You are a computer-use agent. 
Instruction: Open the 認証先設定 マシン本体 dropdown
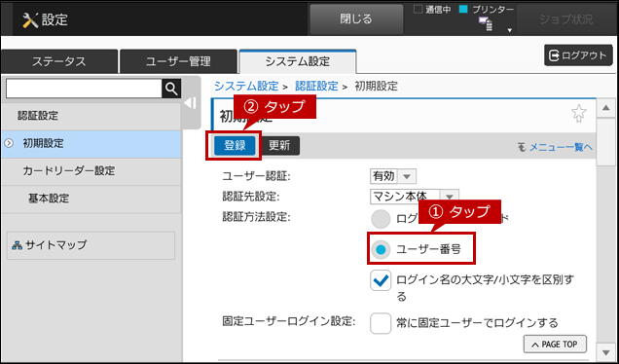(415, 197)
